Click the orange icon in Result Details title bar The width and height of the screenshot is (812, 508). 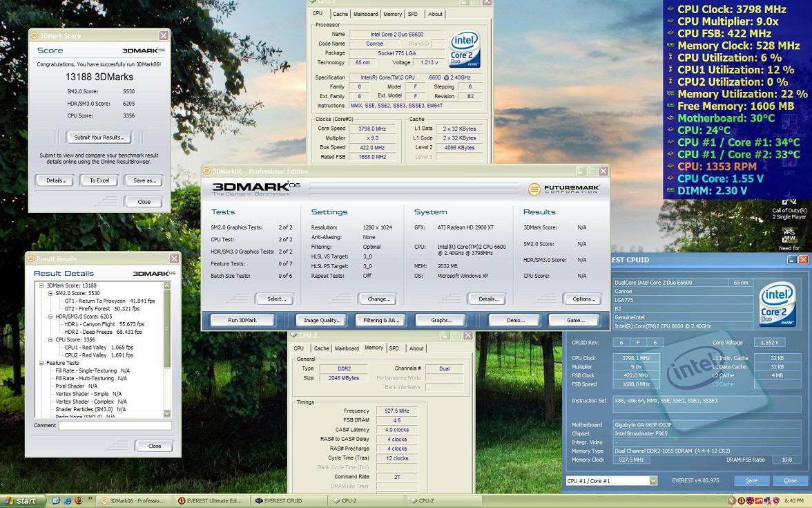click(x=30, y=258)
